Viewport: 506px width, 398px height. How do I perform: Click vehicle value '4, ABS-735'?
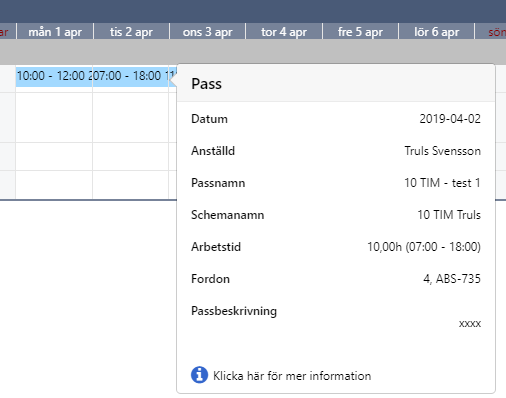pos(452,279)
